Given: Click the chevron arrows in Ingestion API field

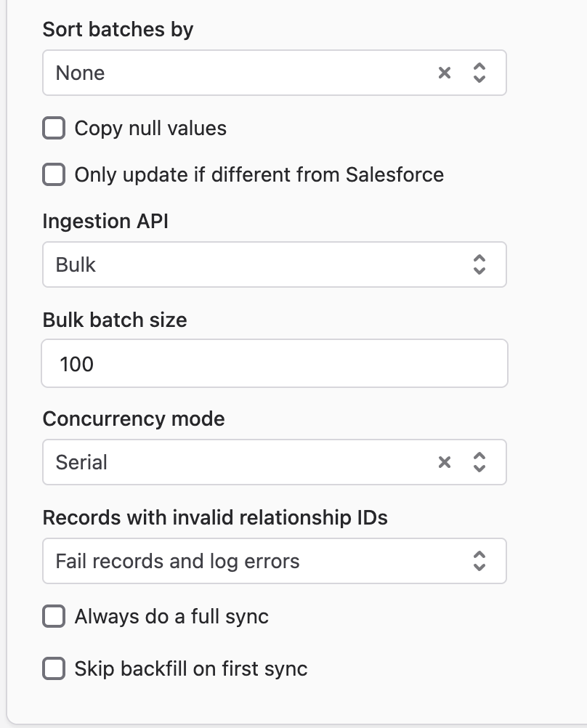Looking at the screenshot, I should tap(479, 264).
